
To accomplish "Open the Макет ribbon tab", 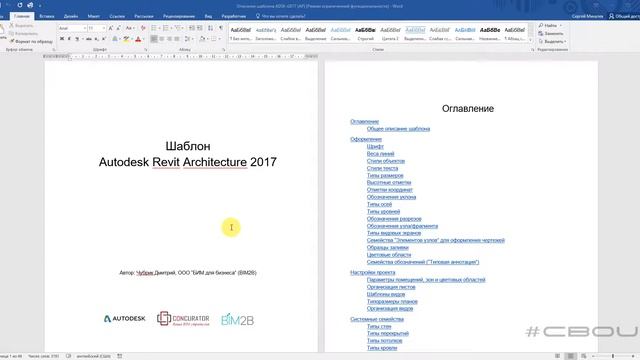I will click(93, 16).
